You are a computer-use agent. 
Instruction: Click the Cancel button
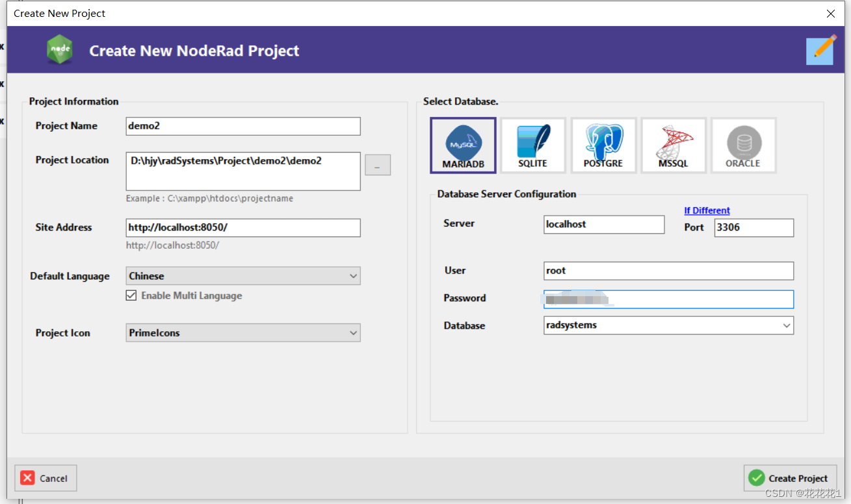(x=46, y=478)
